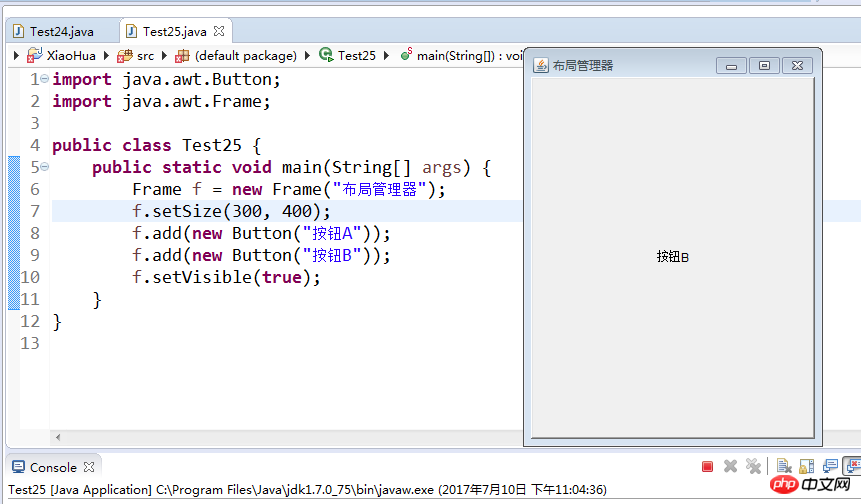This screenshot has width=861, height=504.
Task: Click line number 13 in the gutter
Action: (30, 343)
